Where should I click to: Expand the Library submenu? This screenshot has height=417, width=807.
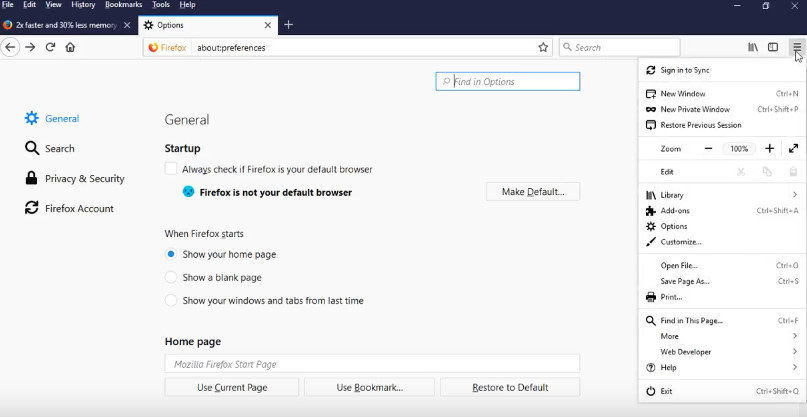tap(722, 195)
